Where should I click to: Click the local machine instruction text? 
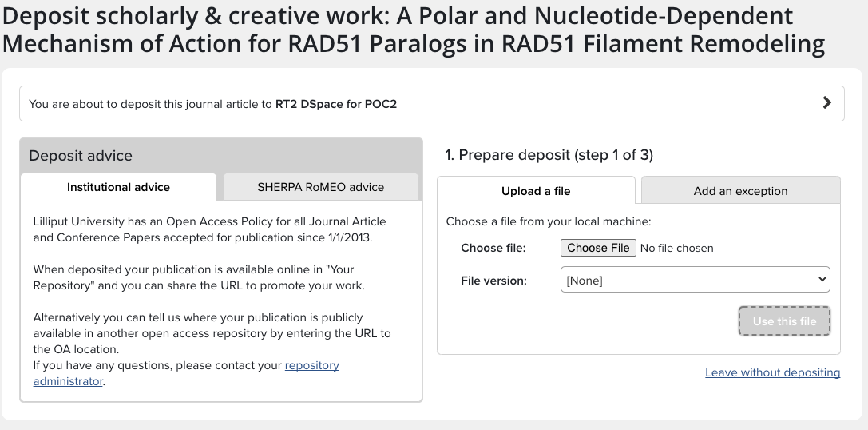(x=549, y=221)
